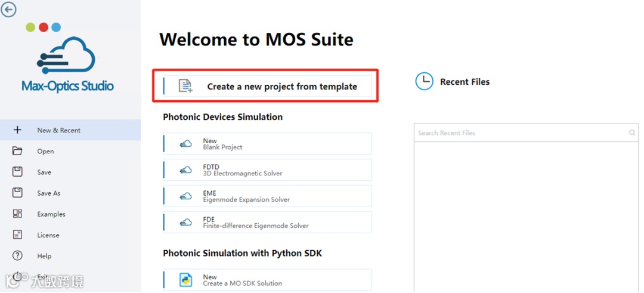Click the Max-Optics Studio cloud logo
This screenshot has width=644, height=293.
pyautogui.click(x=66, y=55)
